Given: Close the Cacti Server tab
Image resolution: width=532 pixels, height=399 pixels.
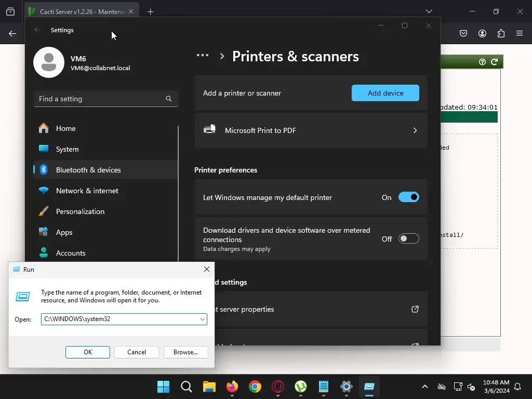Looking at the screenshot, I should pos(131,11).
